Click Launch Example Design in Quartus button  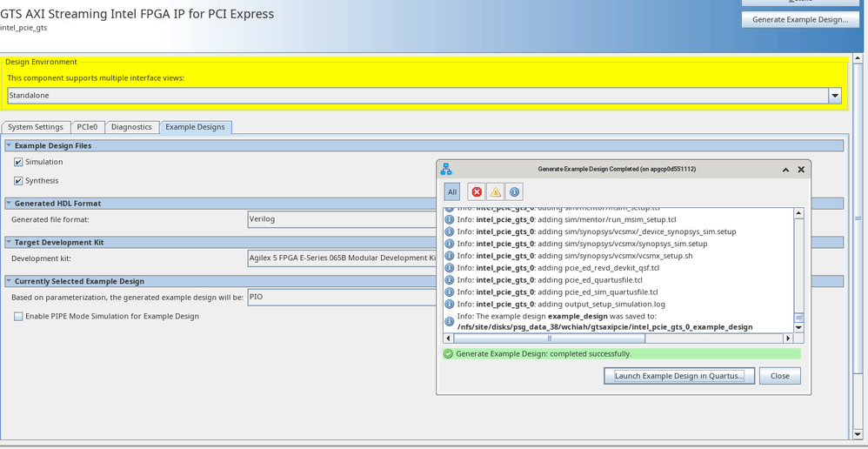(x=680, y=376)
